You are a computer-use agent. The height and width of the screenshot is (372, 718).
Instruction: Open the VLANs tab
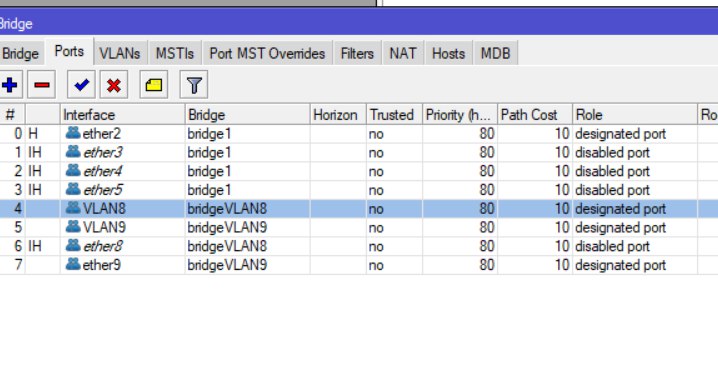120,54
